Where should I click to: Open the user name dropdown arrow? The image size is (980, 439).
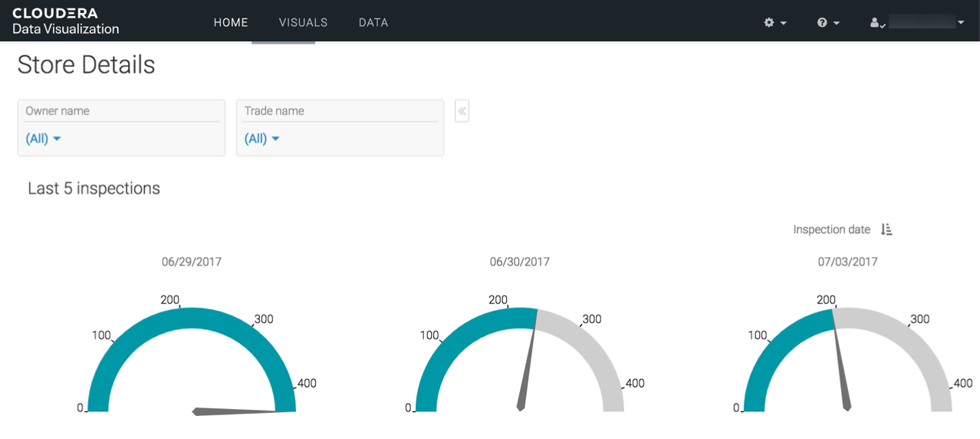pos(961,23)
